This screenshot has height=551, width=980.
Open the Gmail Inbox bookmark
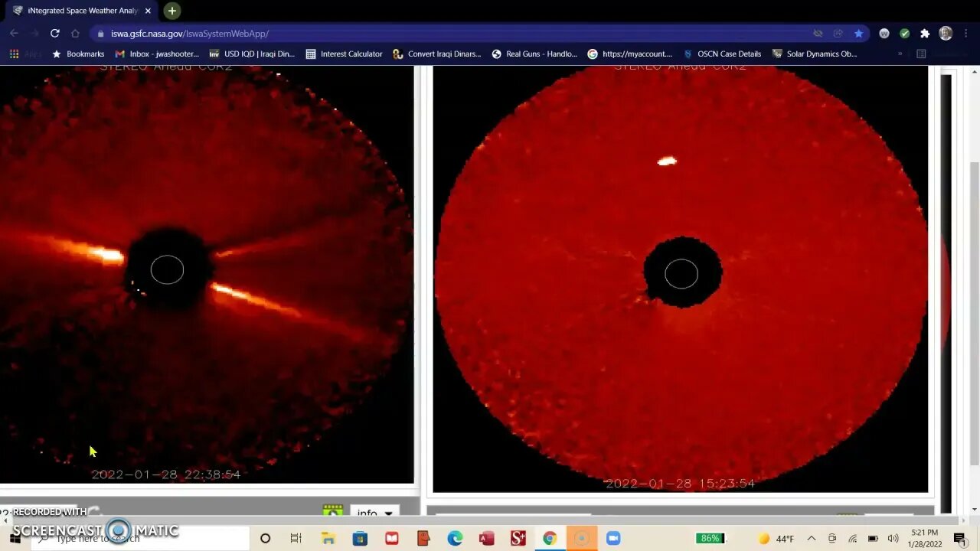click(x=157, y=54)
